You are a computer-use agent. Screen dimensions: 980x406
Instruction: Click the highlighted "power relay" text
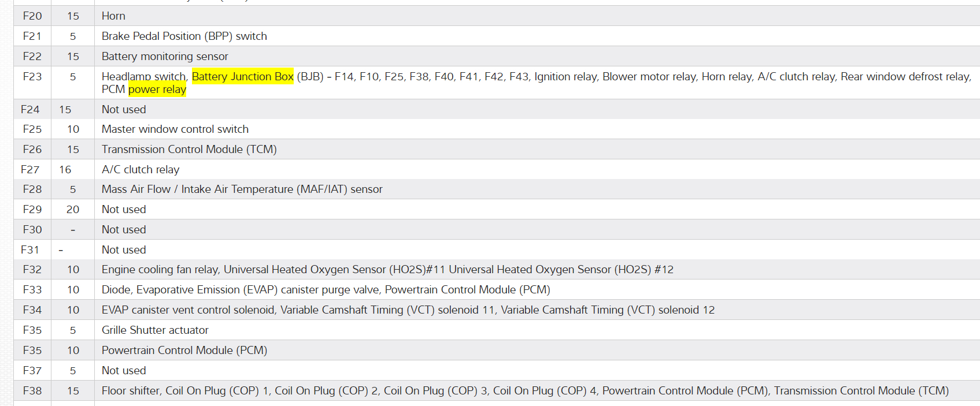[157, 90]
